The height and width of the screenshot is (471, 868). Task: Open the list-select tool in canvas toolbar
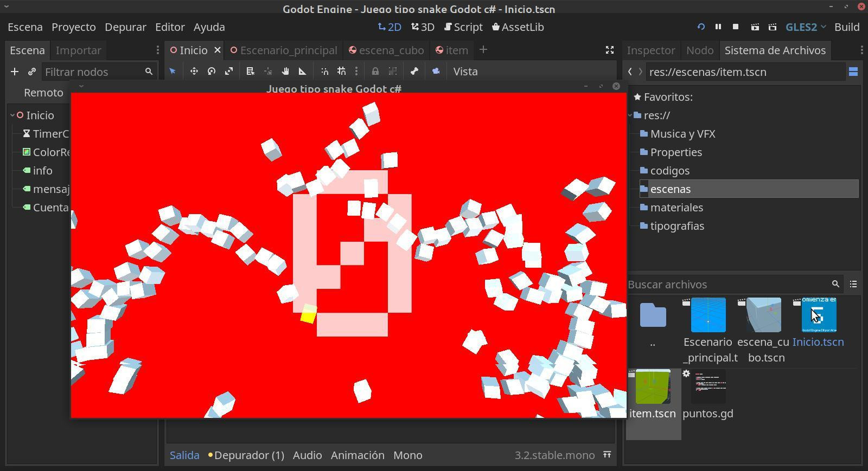250,72
